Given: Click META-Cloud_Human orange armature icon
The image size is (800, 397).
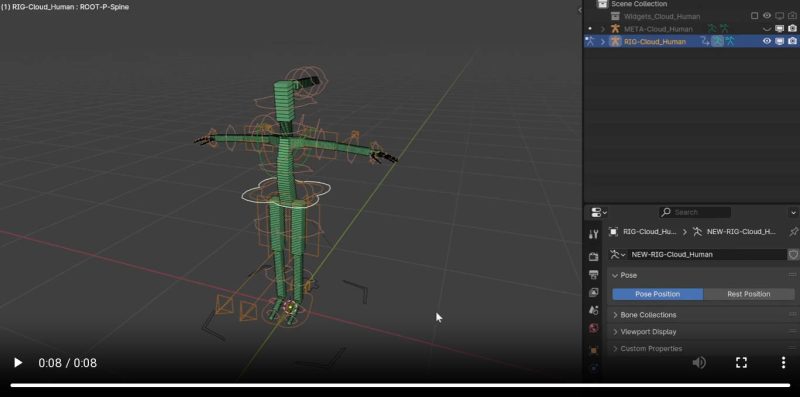Looking at the screenshot, I should (615, 29).
